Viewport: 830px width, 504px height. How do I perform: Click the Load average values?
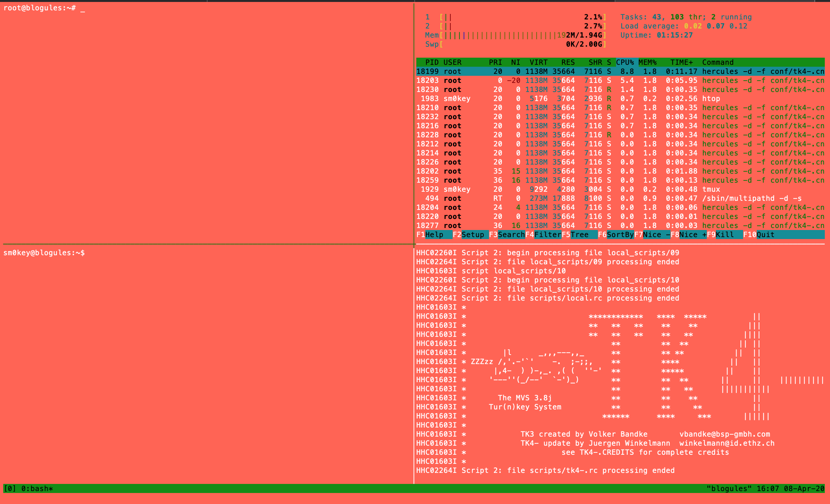coord(716,26)
